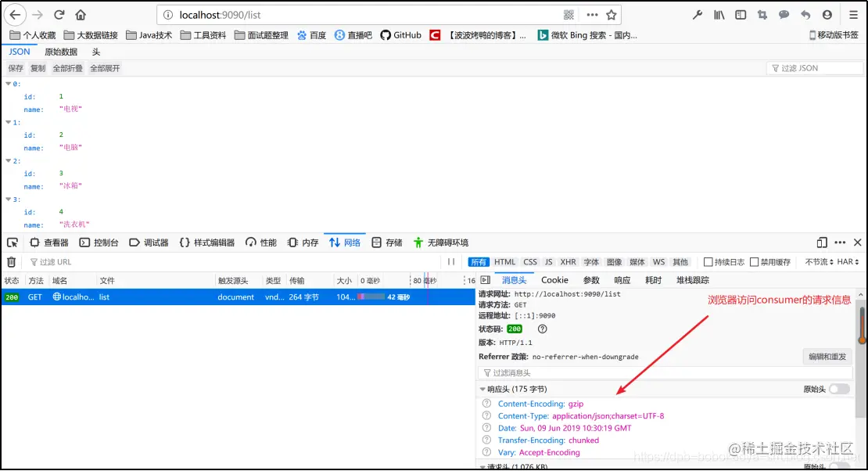Click the browser forward arrow
Screen dimensions: 868x471
[37, 15]
